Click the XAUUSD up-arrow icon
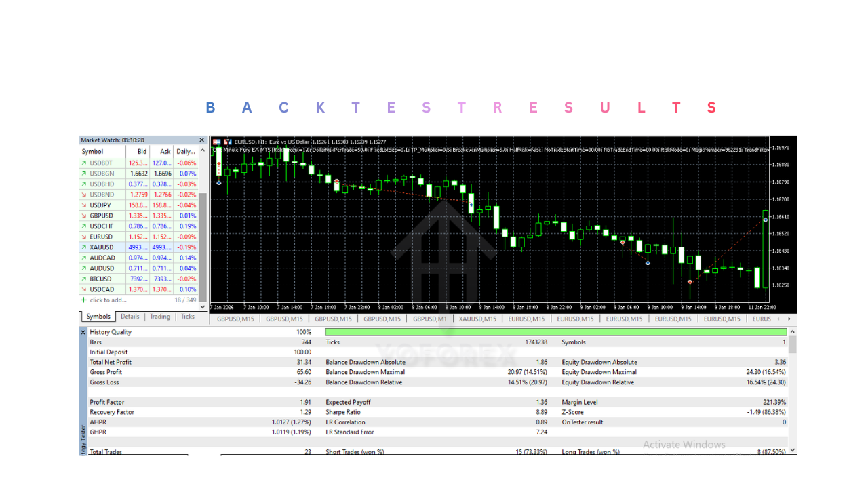Viewport: 868px width, 488px height. tap(84, 247)
